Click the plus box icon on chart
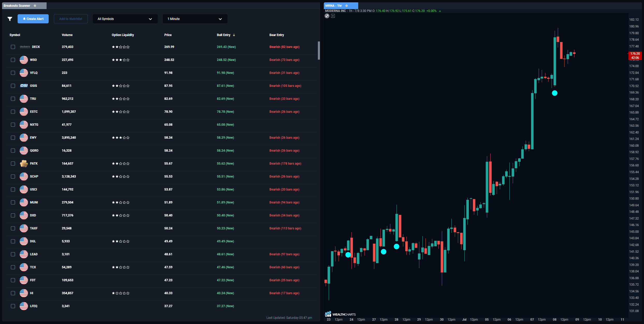This screenshot has height=324, width=644. click(x=333, y=16)
